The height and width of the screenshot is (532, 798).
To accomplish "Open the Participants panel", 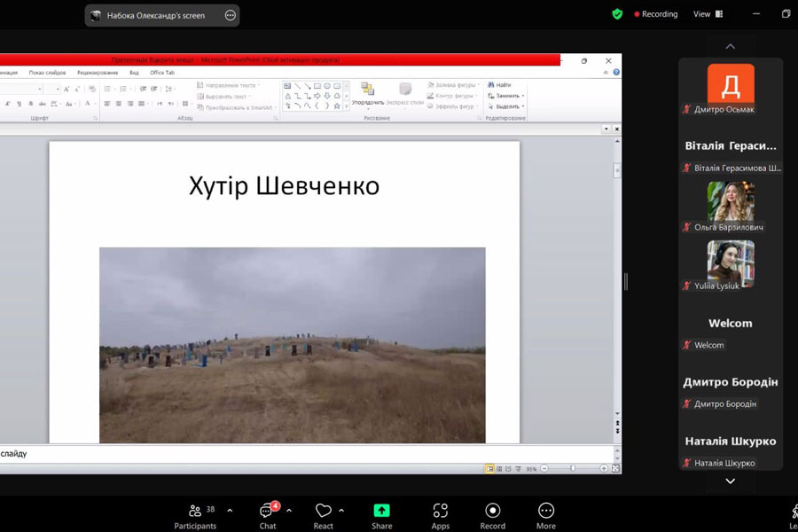I will click(x=195, y=511).
